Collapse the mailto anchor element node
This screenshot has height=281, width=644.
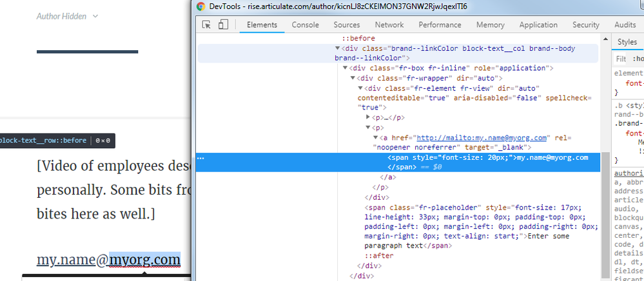click(x=376, y=138)
